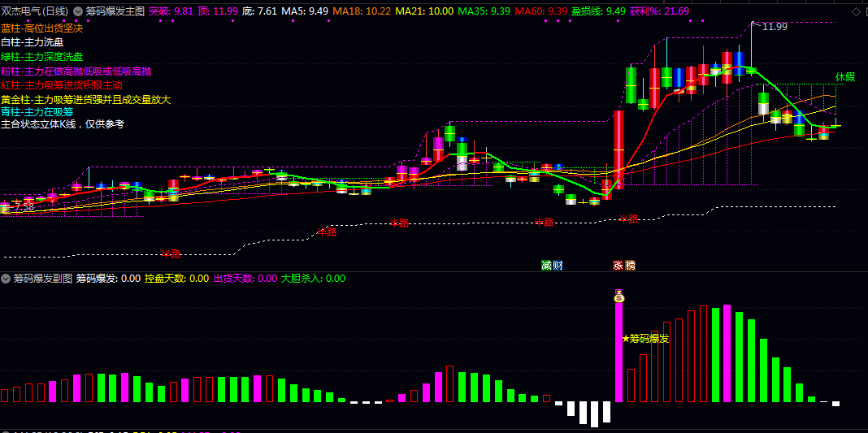Click the note 主合状态立体K线，仅供参考
This screenshot has width=868, height=433.
click(x=63, y=124)
